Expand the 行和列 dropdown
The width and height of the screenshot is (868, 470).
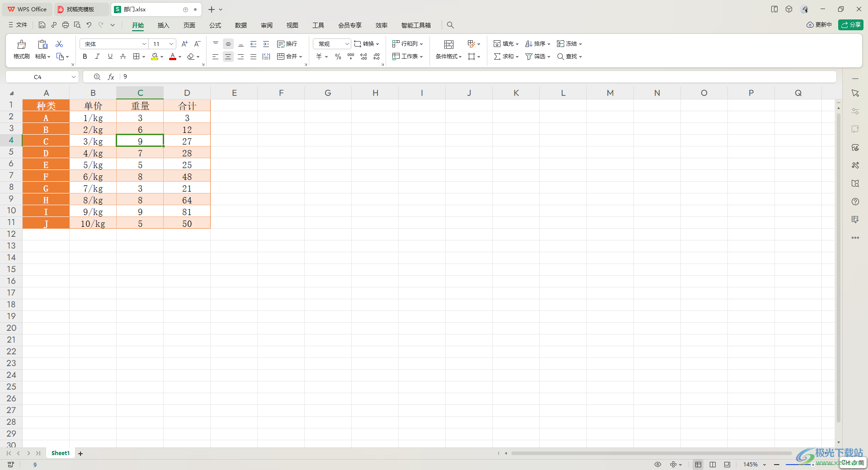pyautogui.click(x=421, y=44)
